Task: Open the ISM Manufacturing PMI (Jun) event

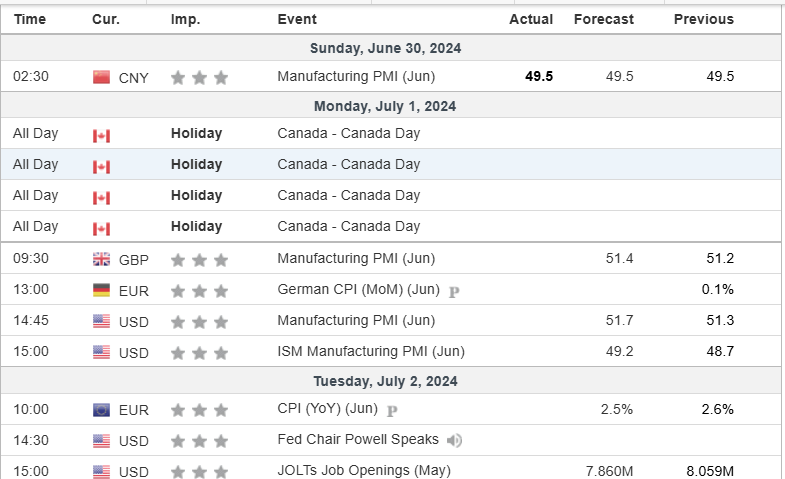Action: tap(370, 351)
